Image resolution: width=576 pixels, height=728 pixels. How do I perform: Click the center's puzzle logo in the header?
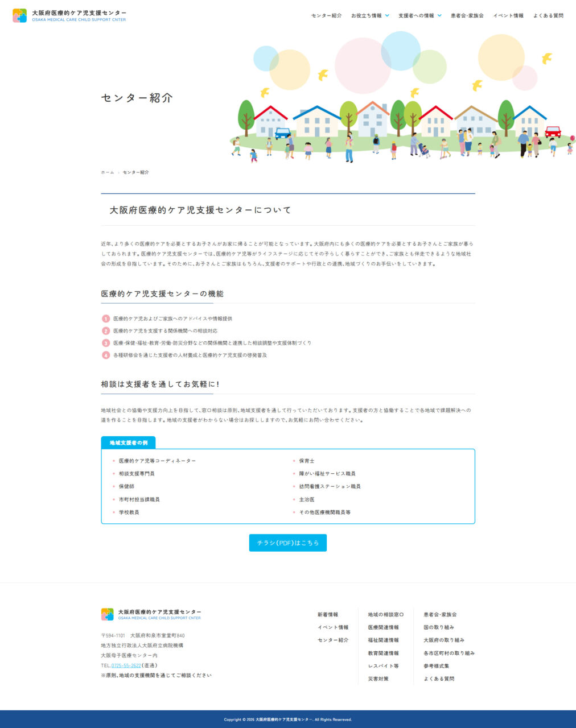20,15
